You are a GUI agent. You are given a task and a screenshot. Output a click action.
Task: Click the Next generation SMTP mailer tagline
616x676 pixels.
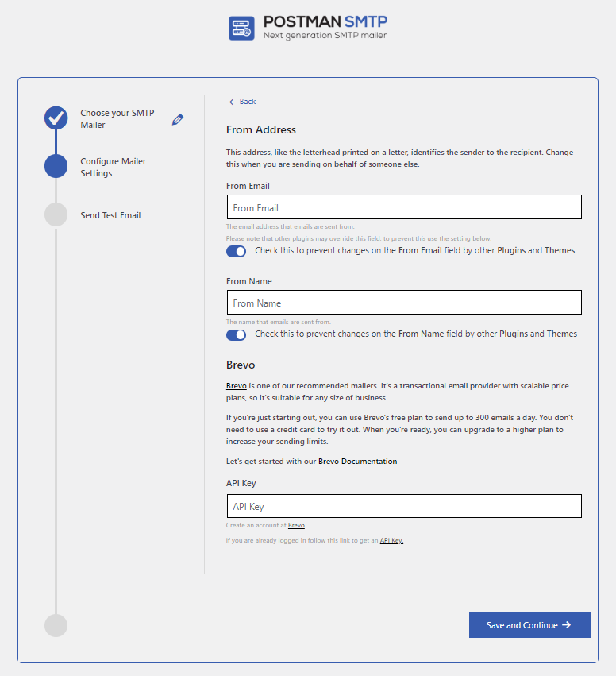point(325,36)
